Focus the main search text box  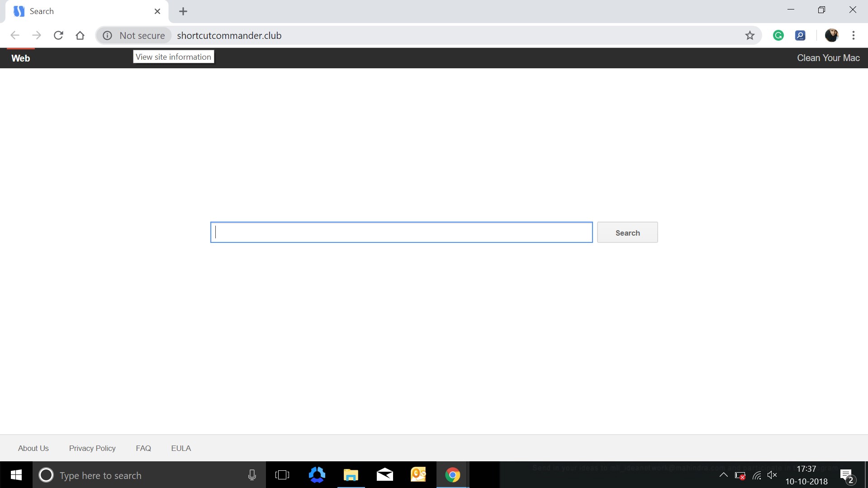401,232
